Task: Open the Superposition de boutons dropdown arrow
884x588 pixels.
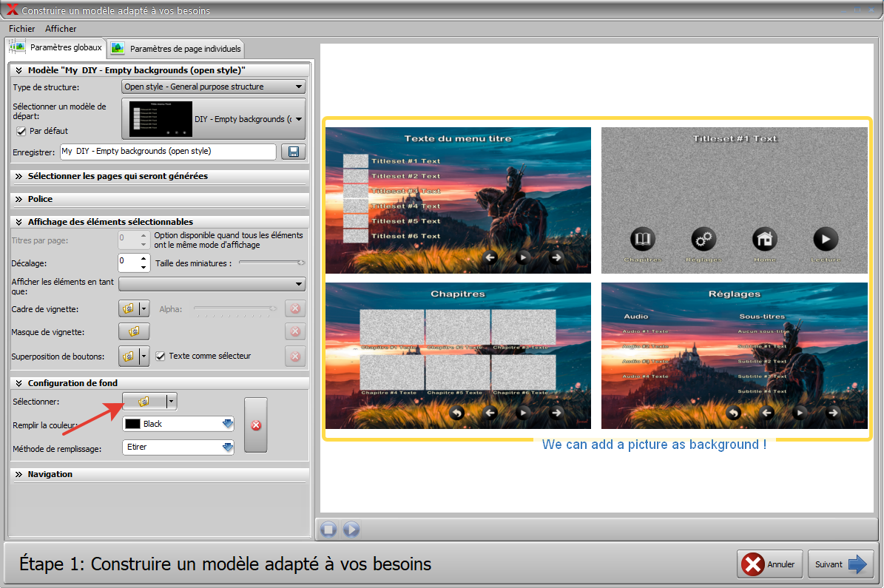Action: pyautogui.click(x=144, y=356)
